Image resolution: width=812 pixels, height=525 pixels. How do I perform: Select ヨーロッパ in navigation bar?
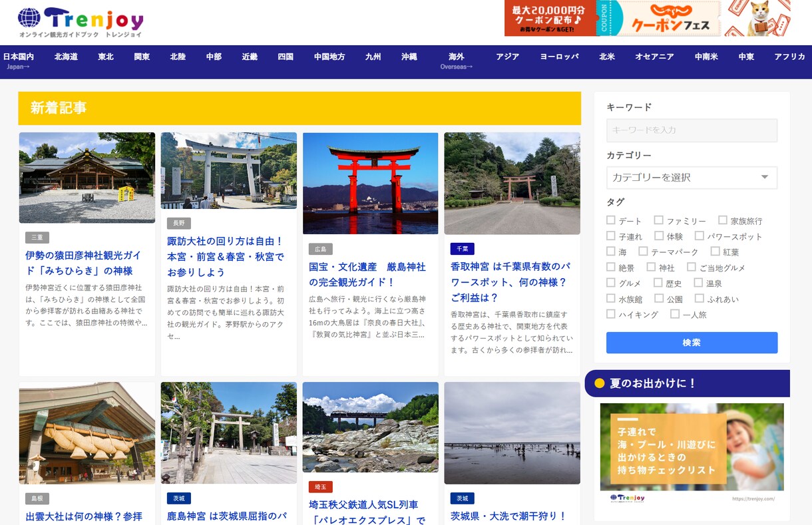coord(559,57)
